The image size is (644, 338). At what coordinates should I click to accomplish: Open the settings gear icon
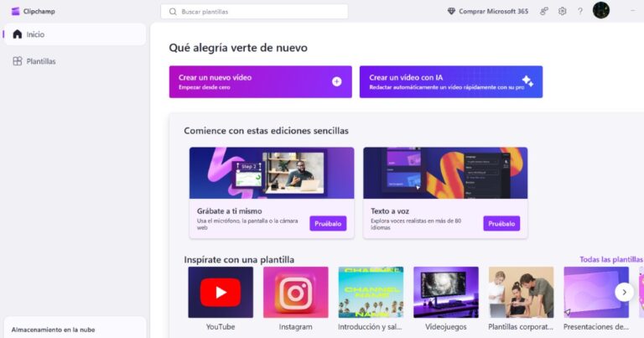[562, 12]
